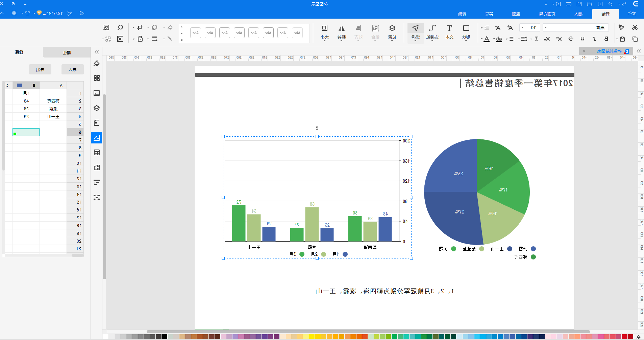Screen dimensions: 644x340
Task: Pick the black swatch in the color bar
Action: click(x=164, y=337)
